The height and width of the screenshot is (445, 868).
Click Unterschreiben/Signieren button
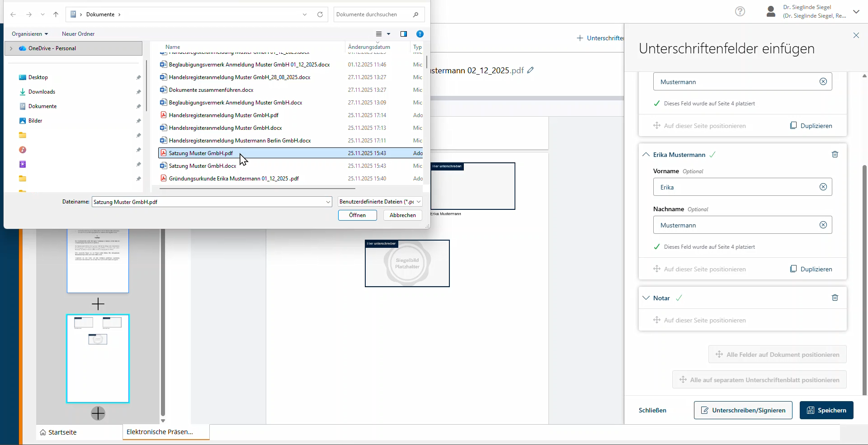[x=743, y=410]
